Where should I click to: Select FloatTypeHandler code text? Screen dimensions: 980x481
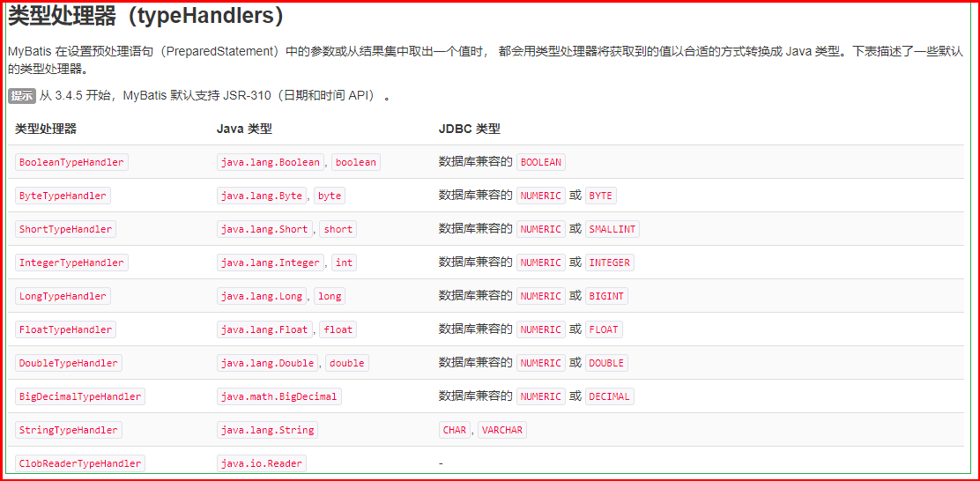(x=65, y=329)
